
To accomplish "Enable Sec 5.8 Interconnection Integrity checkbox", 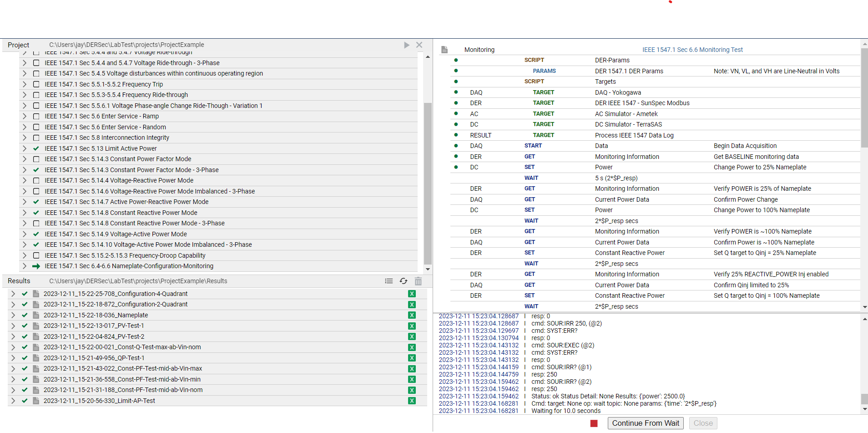I will point(36,138).
